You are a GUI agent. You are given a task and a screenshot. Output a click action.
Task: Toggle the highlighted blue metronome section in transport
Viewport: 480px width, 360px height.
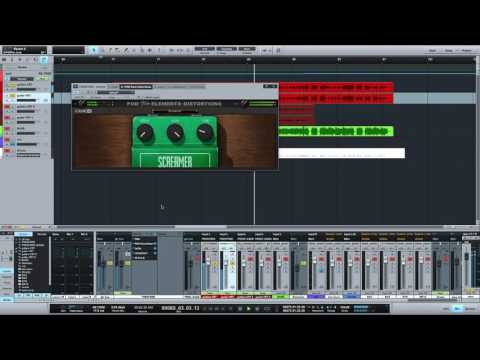coord(361,308)
